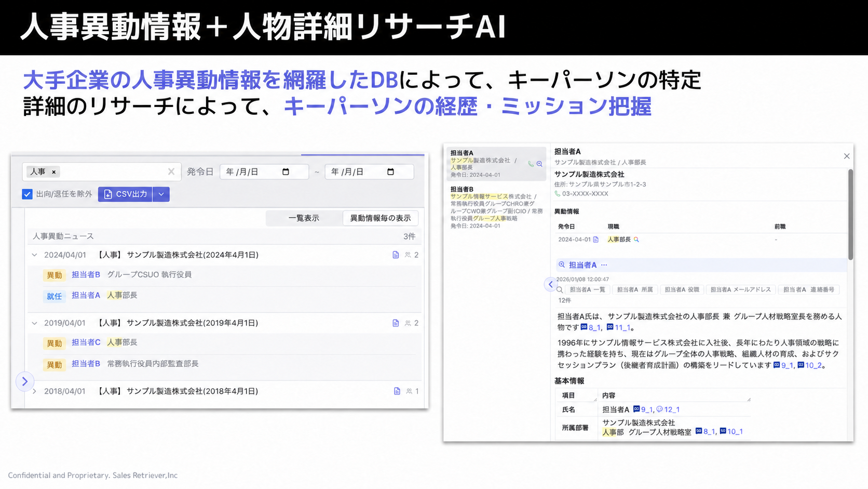This screenshot has height=489, width=868.
Task: Click the phone number 03-XXXX-XXXX
Action: 585,194
